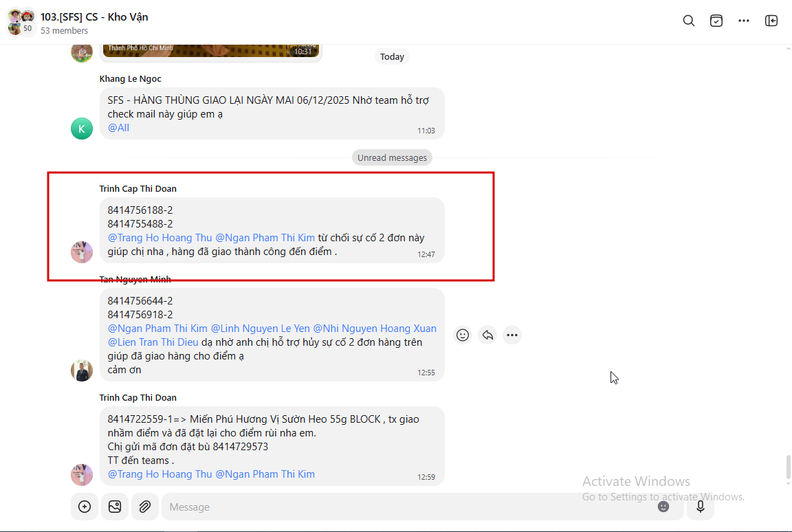The image size is (792, 532).
Task: Open avatar beside the 12:47 message
Action: pyautogui.click(x=82, y=252)
